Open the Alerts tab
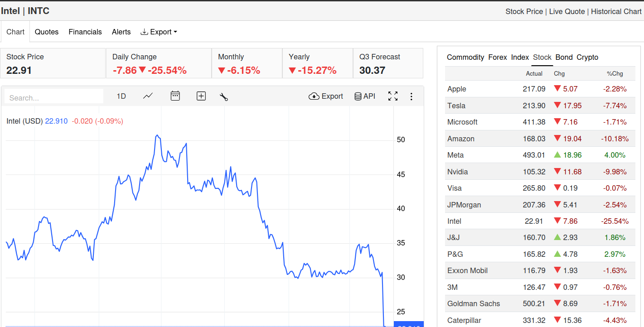 click(121, 32)
